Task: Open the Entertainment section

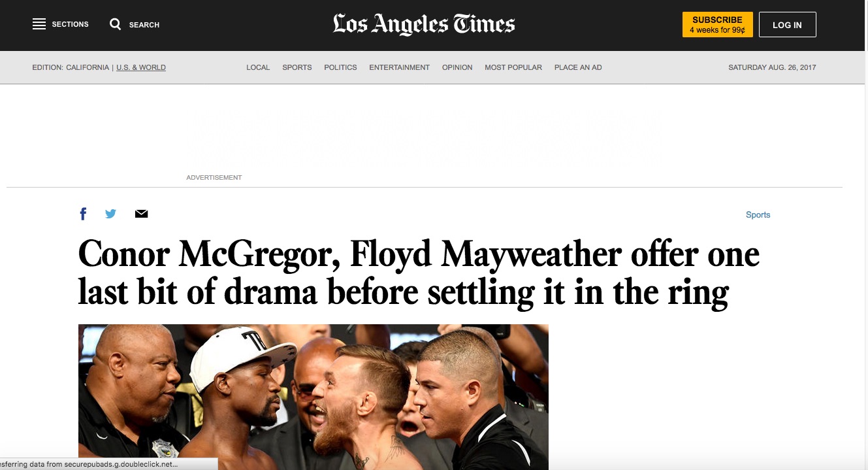Action: [399, 67]
